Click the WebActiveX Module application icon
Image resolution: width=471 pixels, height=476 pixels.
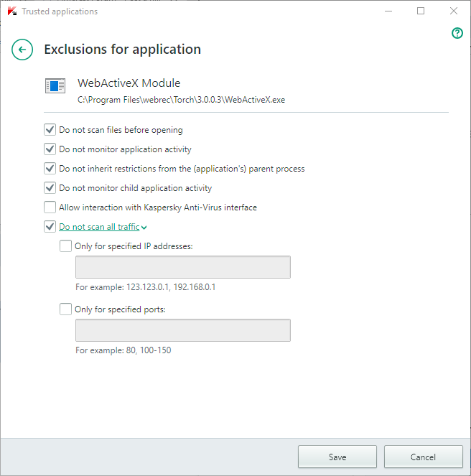point(55,85)
